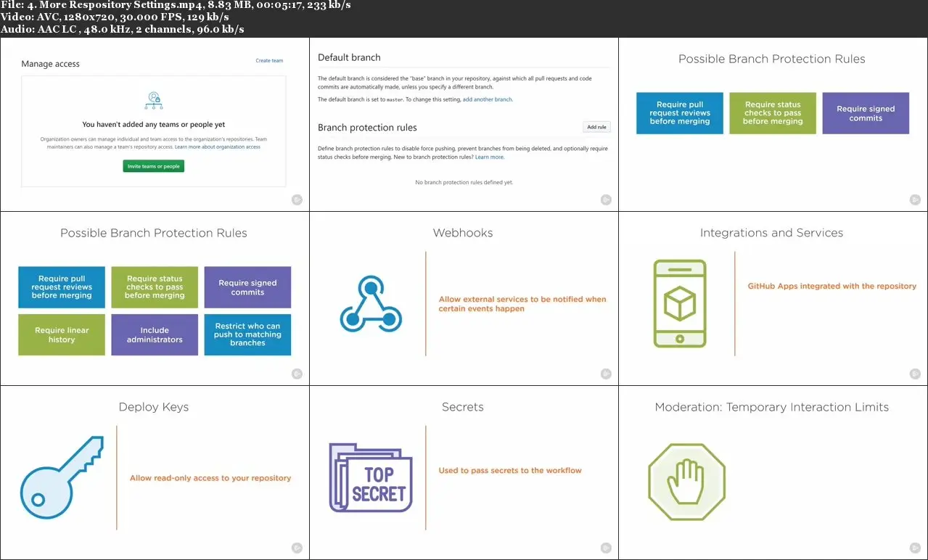
Task: Click Require pull request reviews tile in three-tile slide
Action: click(x=680, y=113)
